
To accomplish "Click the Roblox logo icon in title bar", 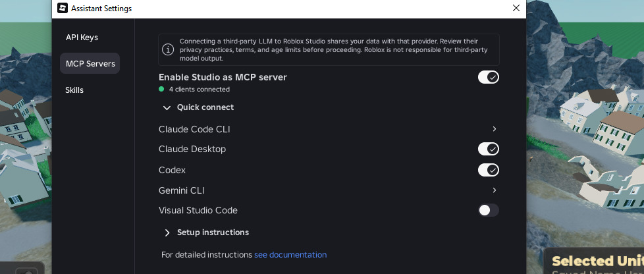I will (63, 8).
